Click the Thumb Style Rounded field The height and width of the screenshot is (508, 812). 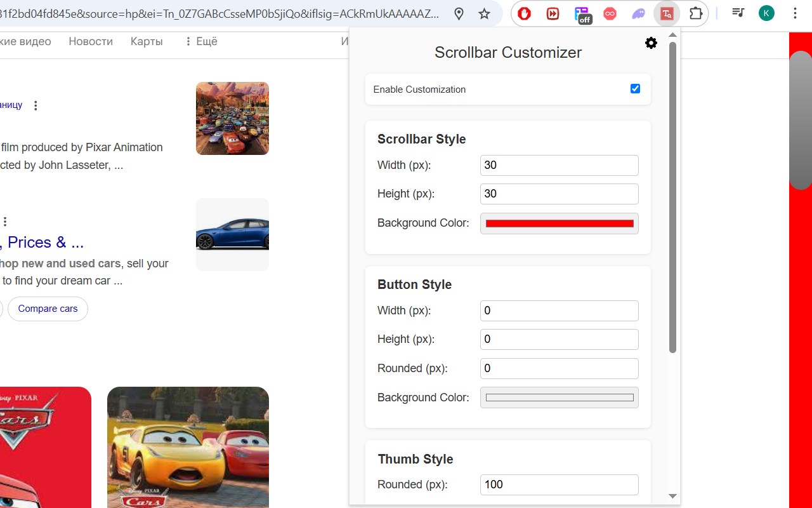coord(559,485)
